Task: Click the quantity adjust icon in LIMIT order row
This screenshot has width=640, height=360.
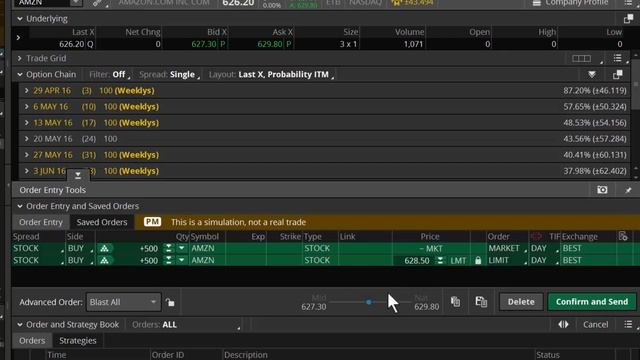Action: tap(169, 260)
